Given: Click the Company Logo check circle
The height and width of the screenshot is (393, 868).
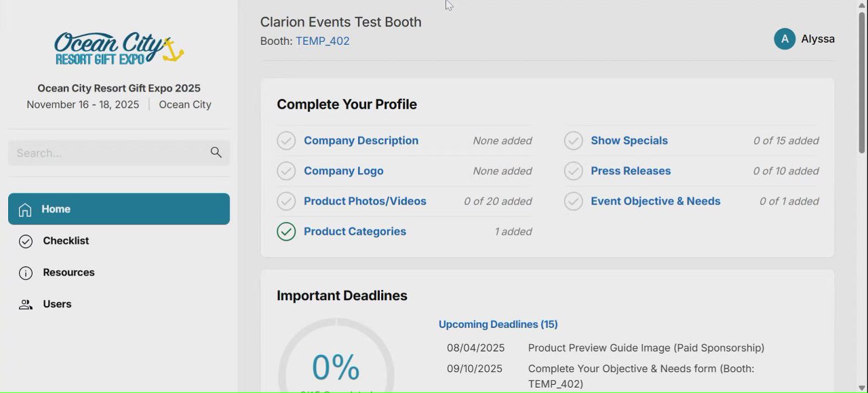Looking at the screenshot, I should 286,171.
